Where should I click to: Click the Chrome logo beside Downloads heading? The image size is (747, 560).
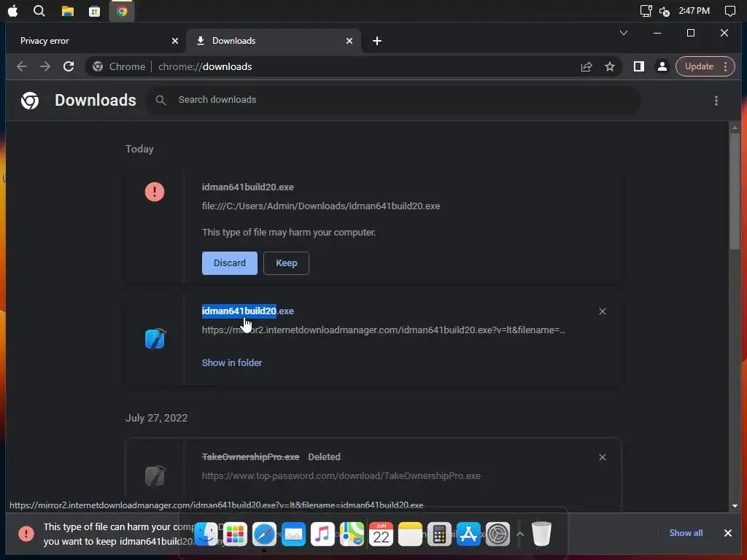(30, 101)
